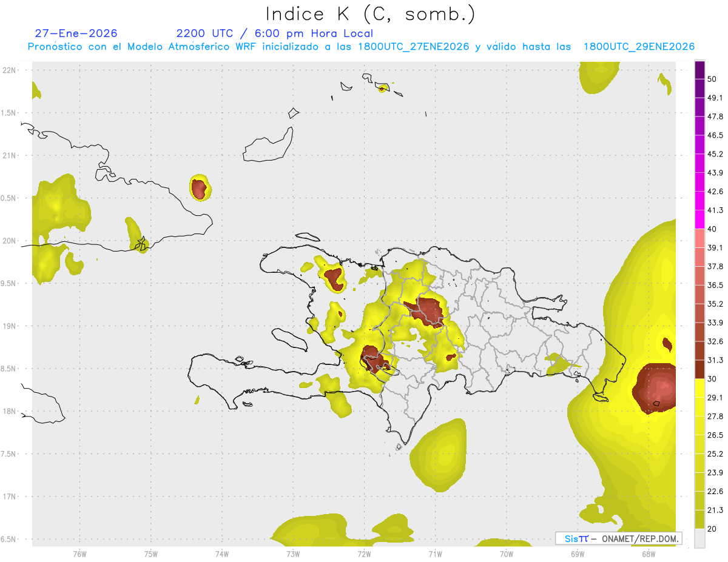Image resolution: width=728 pixels, height=562 pixels.
Task: Click the "18N" latitude label
Action: click(x=10, y=411)
